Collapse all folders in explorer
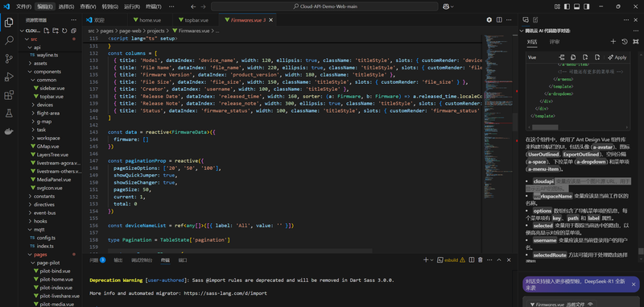Viewport: 644px width, 307px height. 73,31
